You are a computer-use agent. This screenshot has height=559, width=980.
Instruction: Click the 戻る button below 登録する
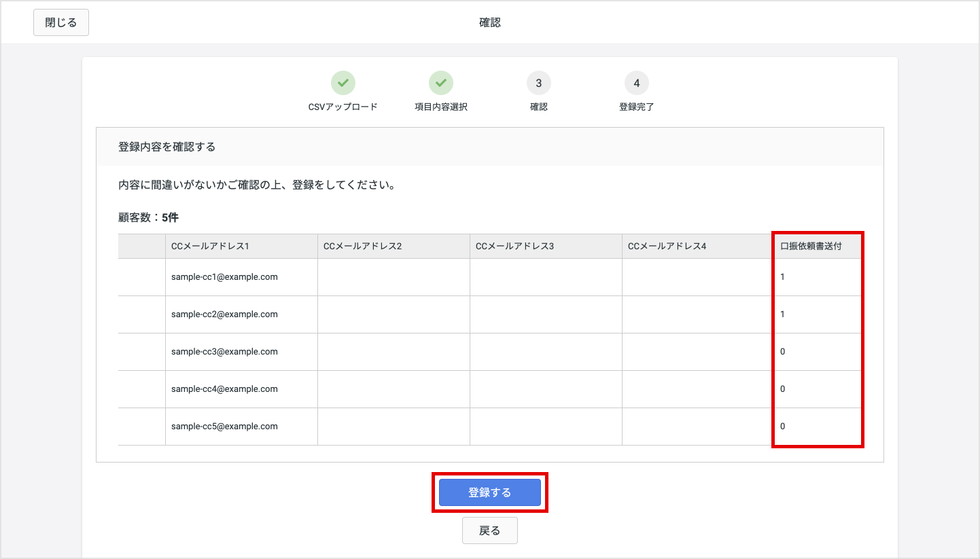490,530
